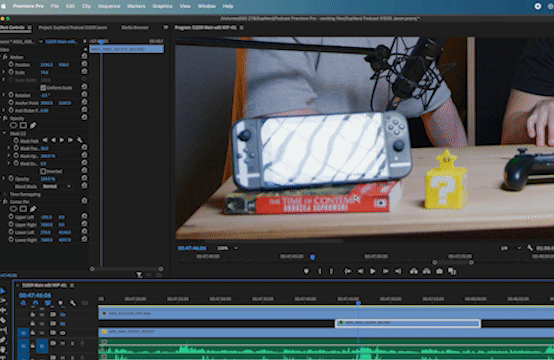Image resolution: width=554 pixels, height=360 pixels.
Task: Toggle the video track eye visibility
Action: (x=63, y=332)
